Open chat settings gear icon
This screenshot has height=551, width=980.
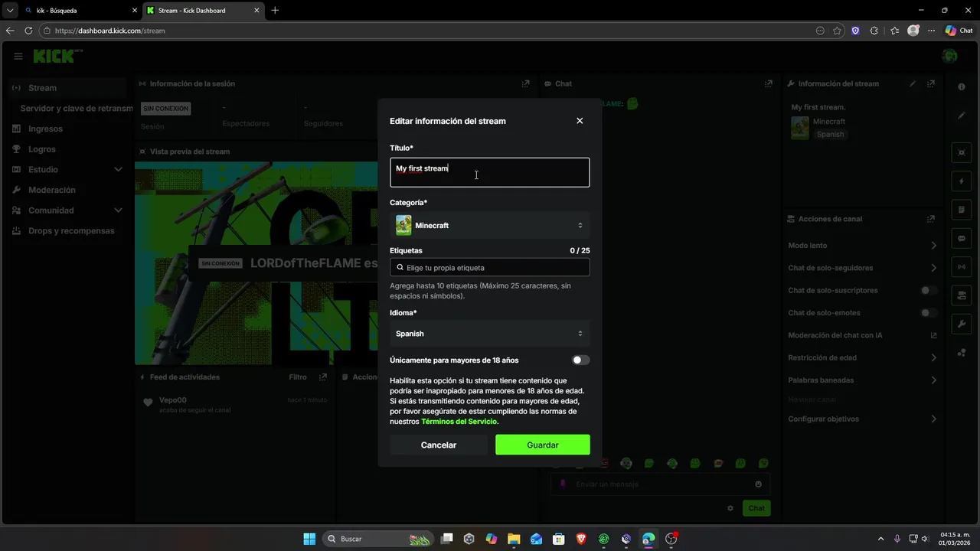(x=730, y=508)
